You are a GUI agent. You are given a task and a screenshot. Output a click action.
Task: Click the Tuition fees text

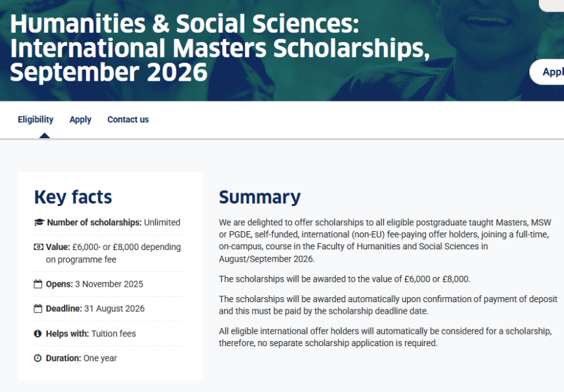pyautogui.click(x=114, y=334)
